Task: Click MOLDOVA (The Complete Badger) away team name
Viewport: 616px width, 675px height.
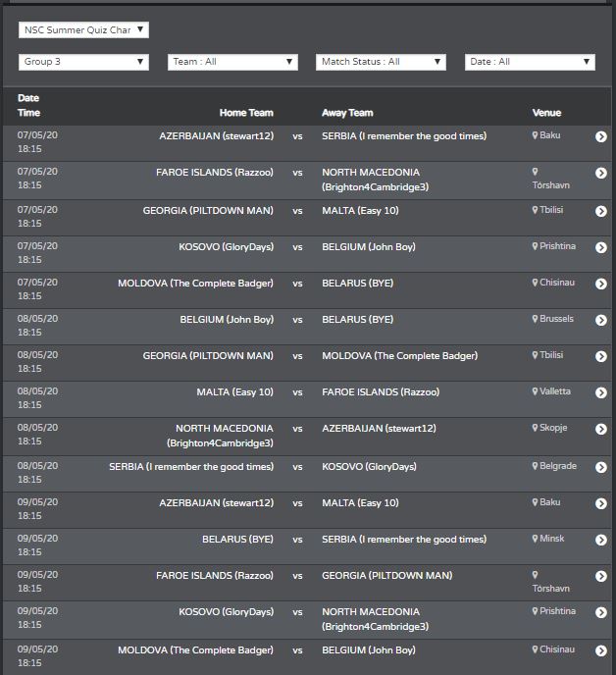Action: 400,355
